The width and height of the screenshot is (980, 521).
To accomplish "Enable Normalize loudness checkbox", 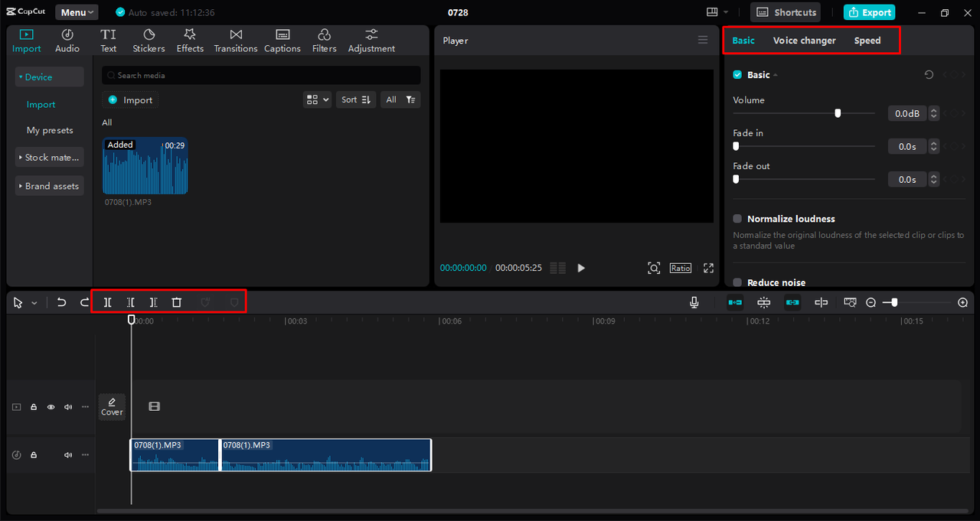I will 737,219.
